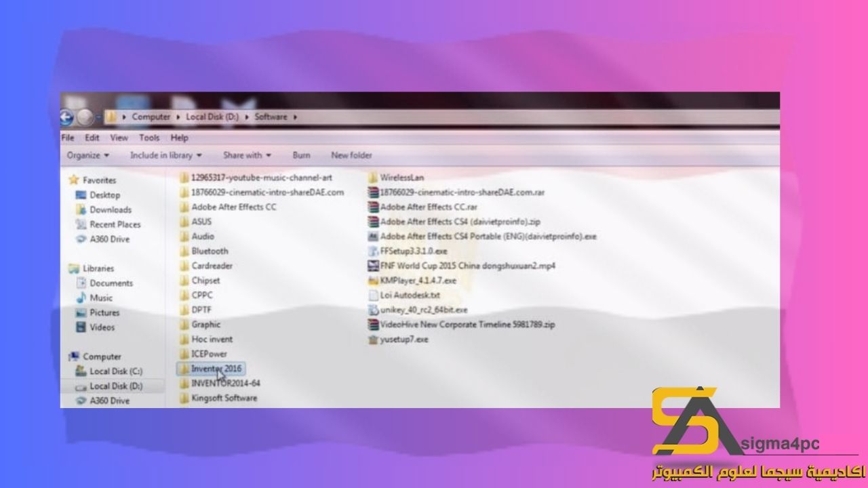Select the Graphic folder
This screenshot has height=488, width=868.
(200, 325)
